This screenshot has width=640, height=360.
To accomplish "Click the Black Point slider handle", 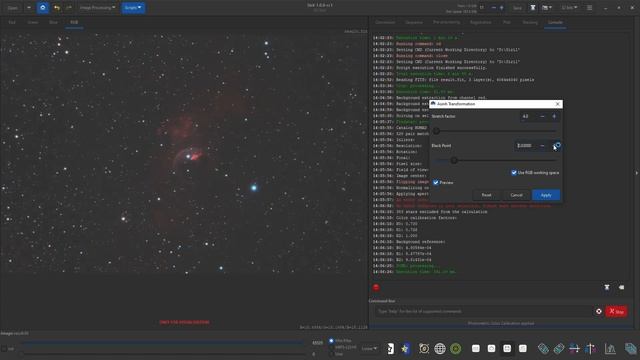I will pos(454,160).
